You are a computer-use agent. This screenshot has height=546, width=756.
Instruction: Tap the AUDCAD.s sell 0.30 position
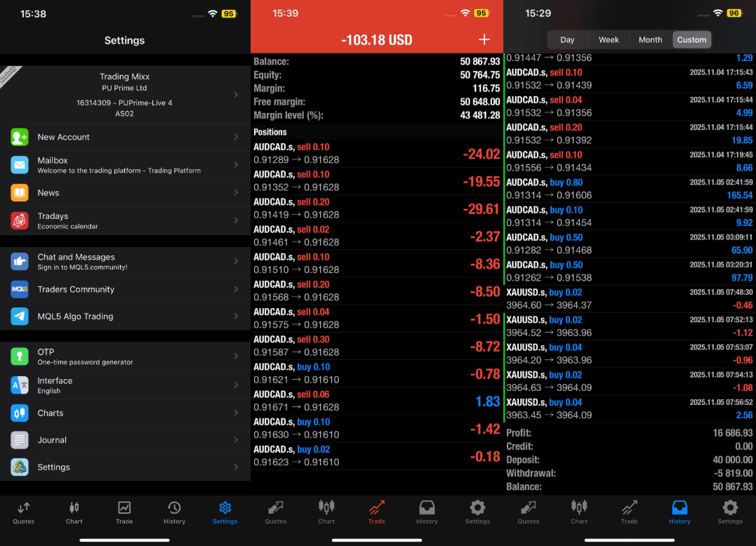click(376, 346)
